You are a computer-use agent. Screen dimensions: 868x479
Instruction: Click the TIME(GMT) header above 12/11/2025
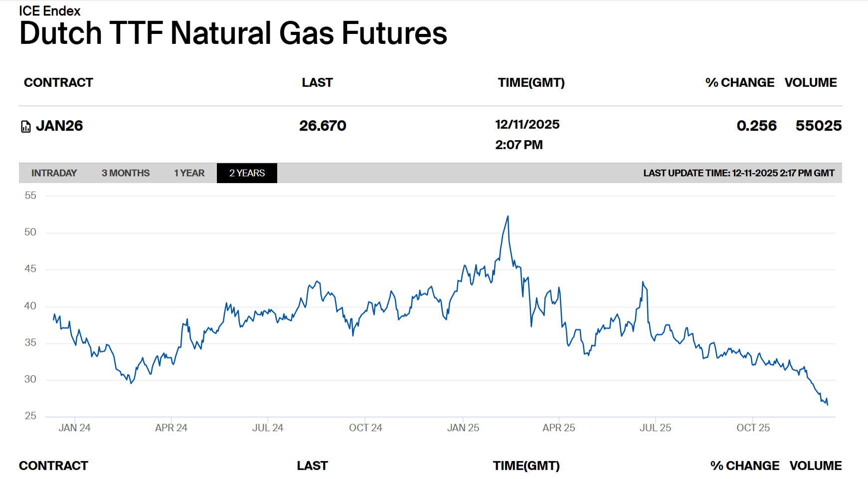(x=531, y=82)
